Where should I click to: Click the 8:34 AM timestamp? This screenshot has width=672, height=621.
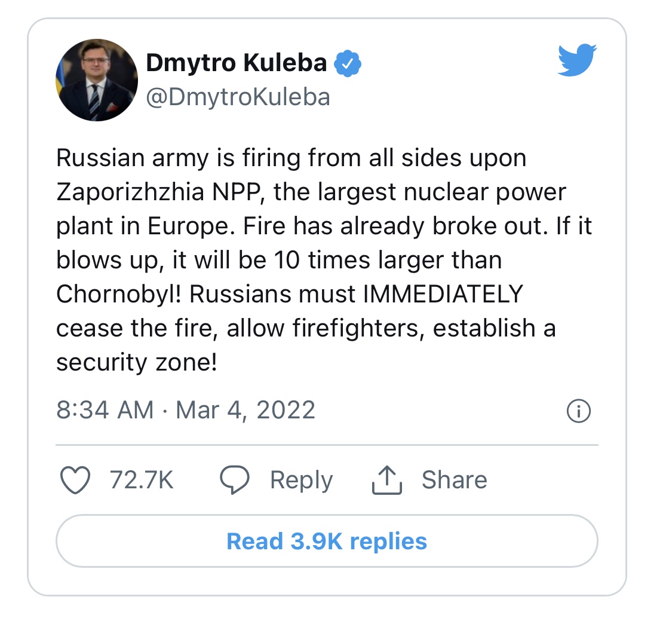tap(105, 411)
